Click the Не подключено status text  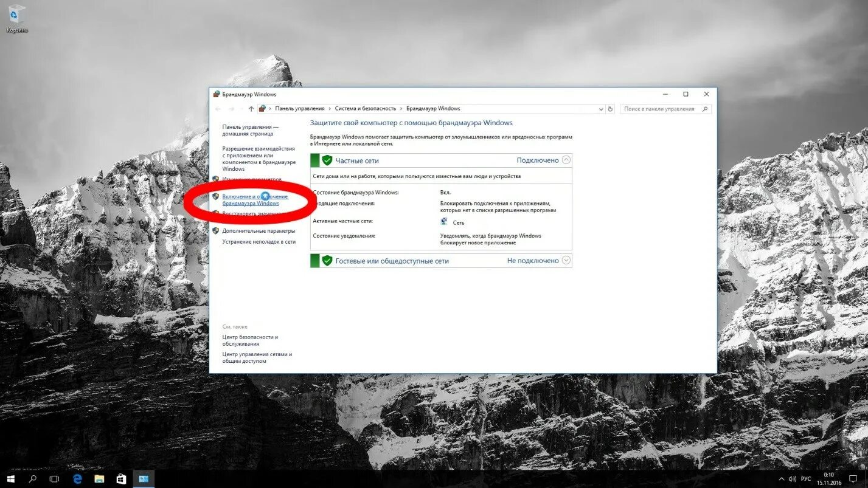(x=533, y=261)
